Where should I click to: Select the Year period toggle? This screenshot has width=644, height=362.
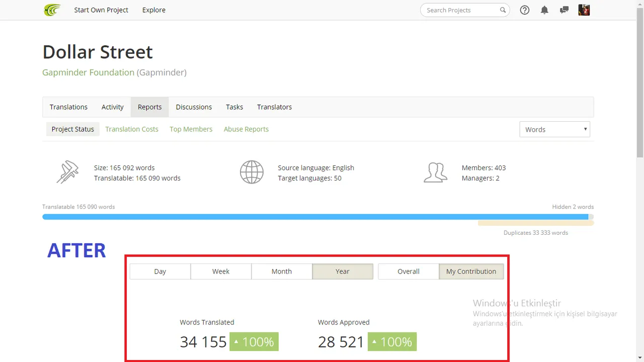point(343,271)
